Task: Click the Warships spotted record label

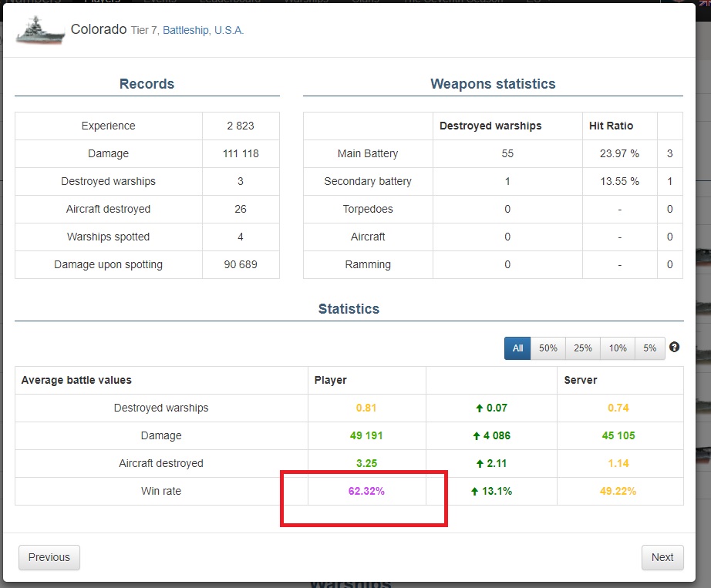Action: click(x=109, y=237)
